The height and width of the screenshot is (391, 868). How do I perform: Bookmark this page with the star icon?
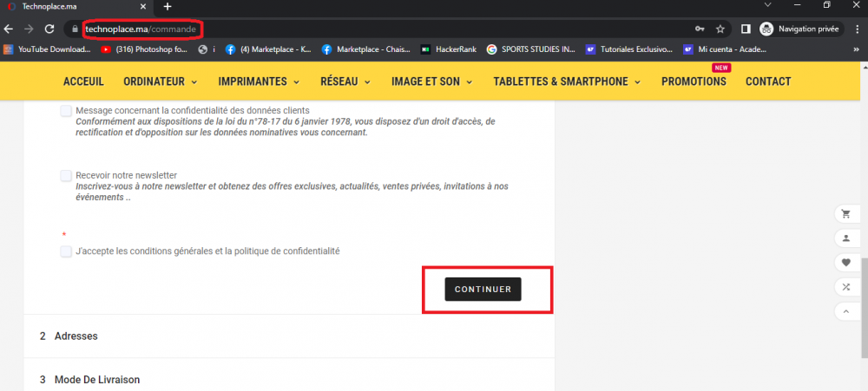[720, 29]
